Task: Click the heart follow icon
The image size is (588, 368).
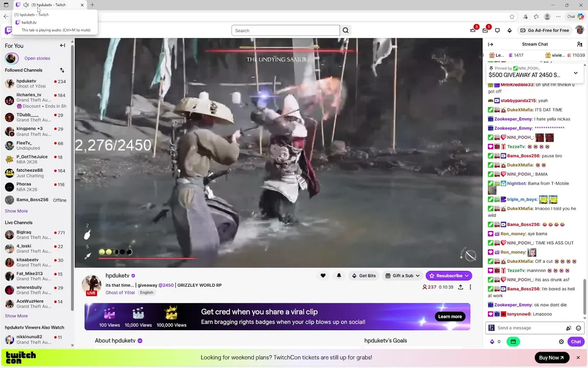Action: tap(323, 275)
